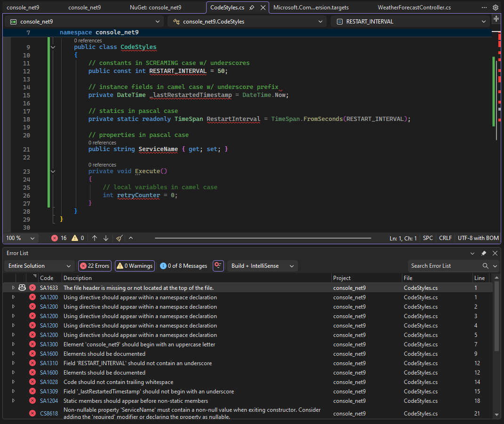Select the SA1028 trailing whitespace error row
Viewport: 504px width, 424px height.
(x=248, y=382)
